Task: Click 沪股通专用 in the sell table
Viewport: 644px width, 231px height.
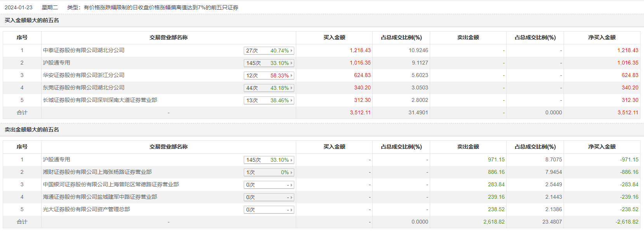Action: coord(57,159)
